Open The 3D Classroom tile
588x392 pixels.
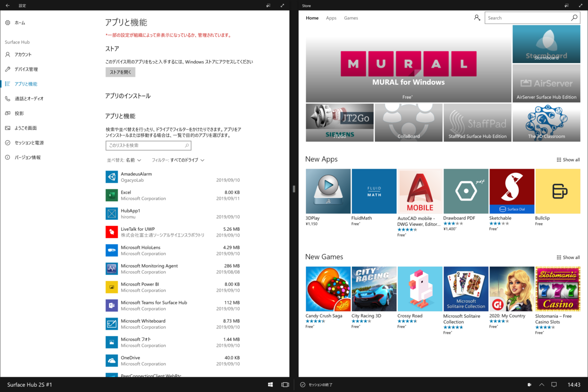[546, 122]
